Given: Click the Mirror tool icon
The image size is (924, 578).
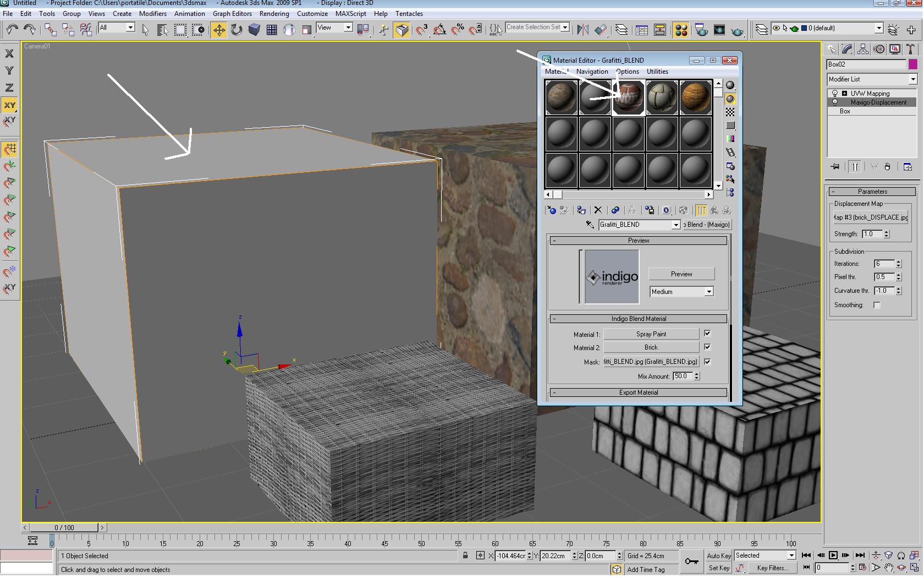Looking at the screenshot, I should [x=583, y=30].
